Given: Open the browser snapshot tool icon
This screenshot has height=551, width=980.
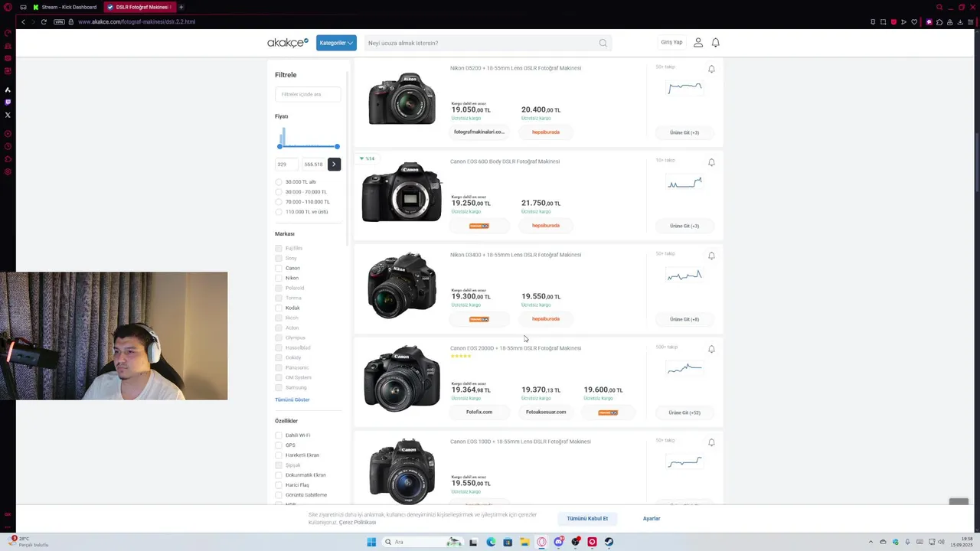Looking at the screenshot, I should pyautogui.click(x=883, y=22).
